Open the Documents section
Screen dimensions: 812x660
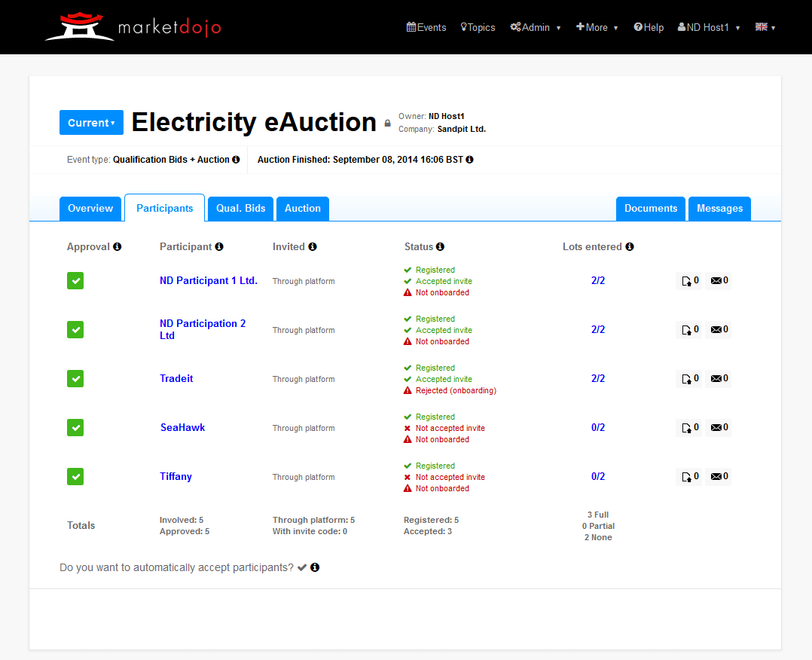[650, 208]
